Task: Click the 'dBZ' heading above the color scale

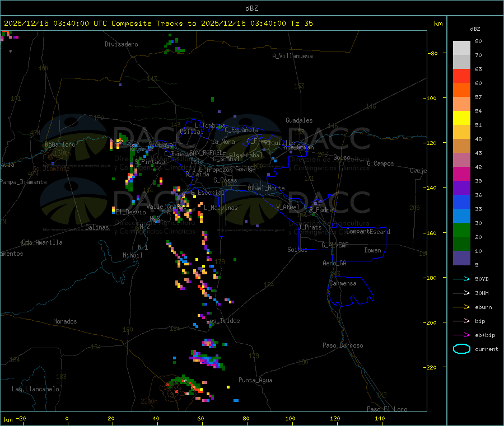Action: 475,29
